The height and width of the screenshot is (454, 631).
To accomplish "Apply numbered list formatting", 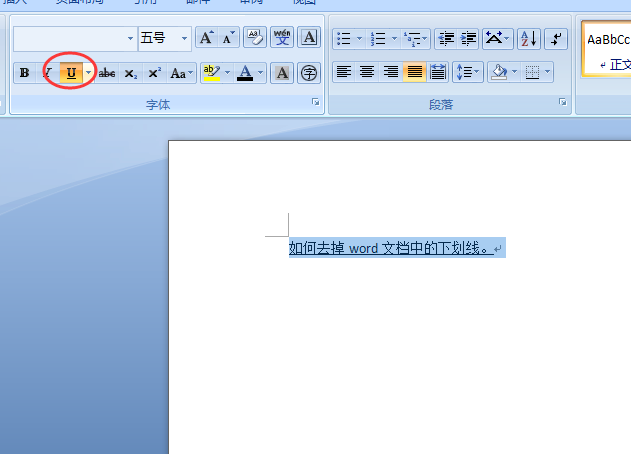I will click(378, 39).
